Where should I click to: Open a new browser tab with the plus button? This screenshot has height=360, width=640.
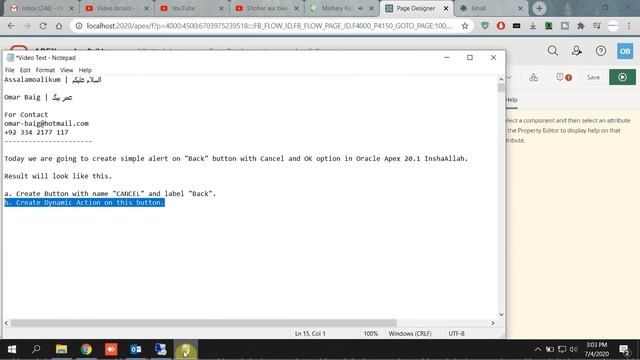click(539, 8)
